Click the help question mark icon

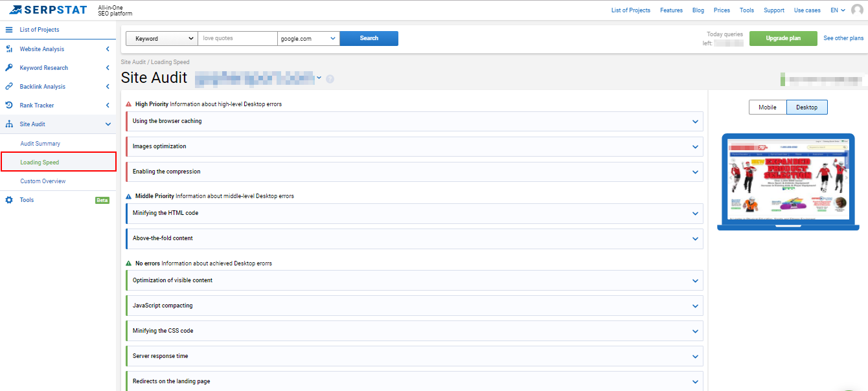click(x=330, y=79)
